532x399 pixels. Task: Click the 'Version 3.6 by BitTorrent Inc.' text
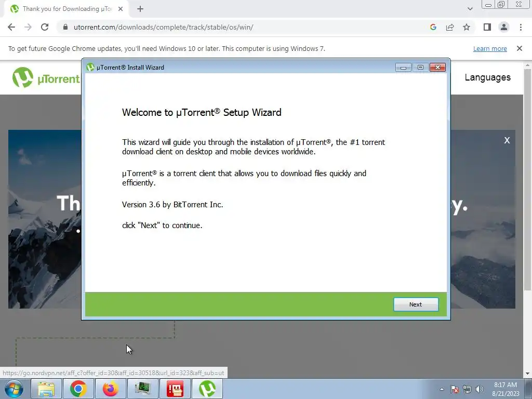(x=172, y=205)
